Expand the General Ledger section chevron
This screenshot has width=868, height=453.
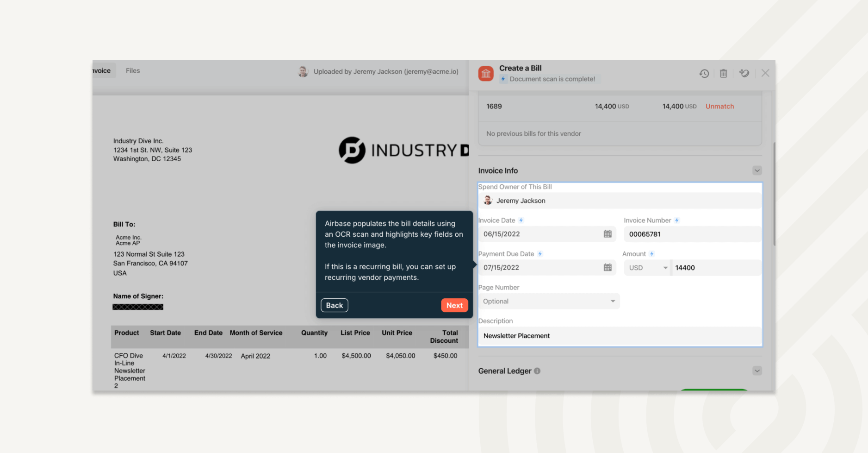coord(757,371)
